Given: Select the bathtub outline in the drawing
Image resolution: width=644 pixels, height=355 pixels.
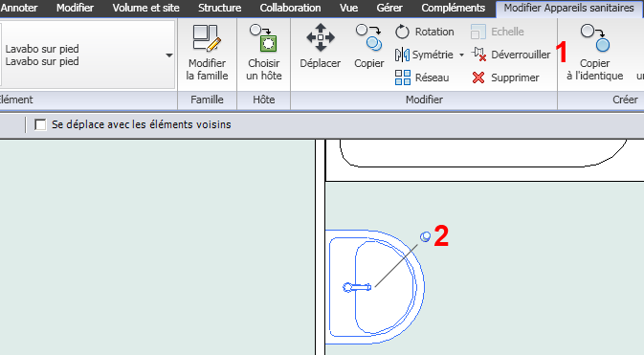Looking at the screenshot, I should (x=483, y=153).
